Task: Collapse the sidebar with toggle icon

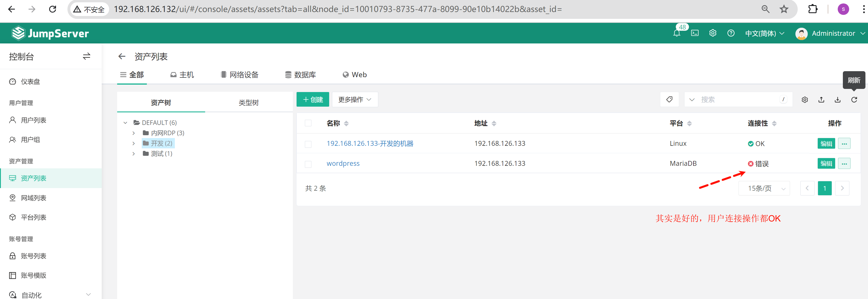Action: [87, 56]
